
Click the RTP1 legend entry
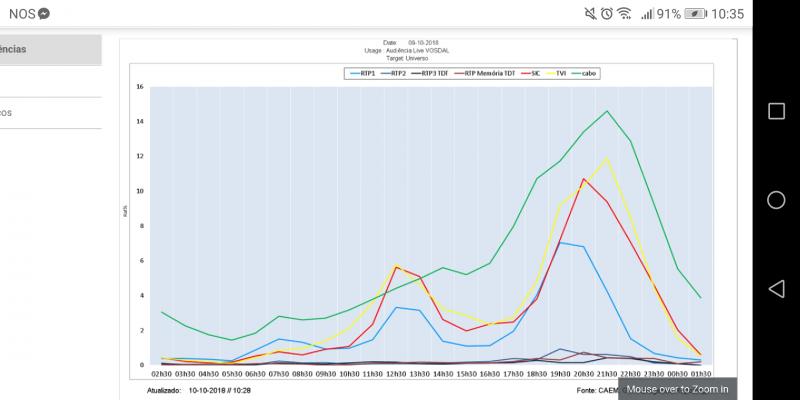click(x=363, y=73)
